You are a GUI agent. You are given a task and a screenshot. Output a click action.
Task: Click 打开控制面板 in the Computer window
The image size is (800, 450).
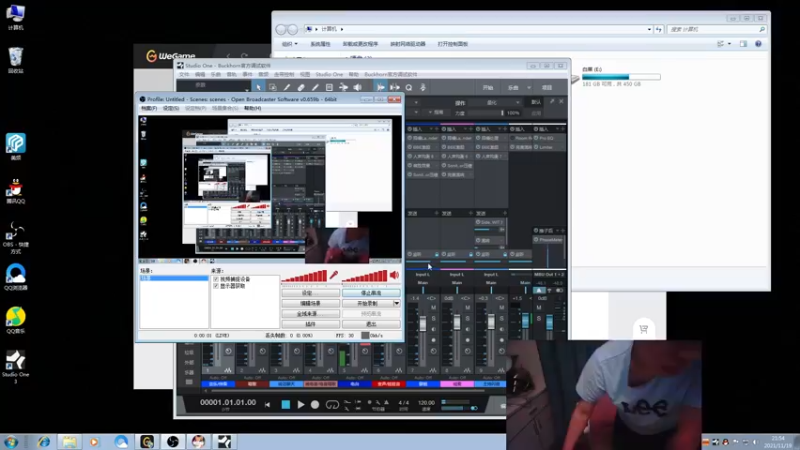[x=453, y=44]
